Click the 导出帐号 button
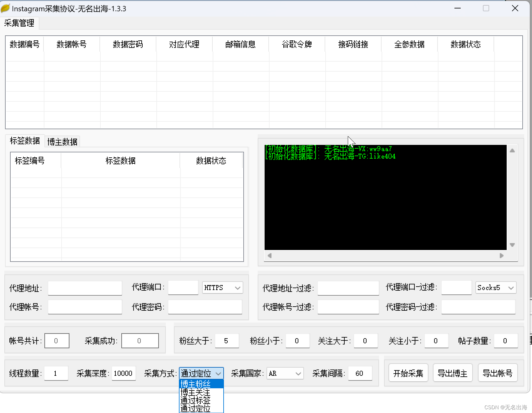This screenshot has height=413, width=532. pos(498,373)
